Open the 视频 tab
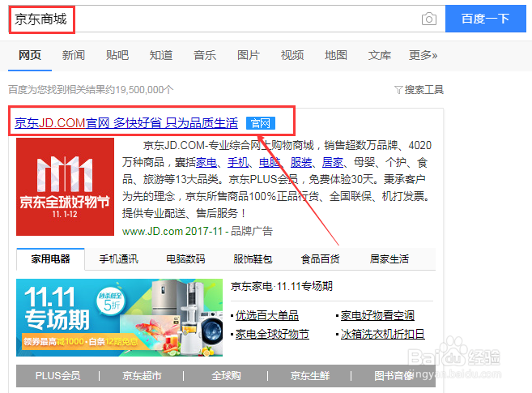Viewport: 532px width, 393px height. (x=292, y=55)
